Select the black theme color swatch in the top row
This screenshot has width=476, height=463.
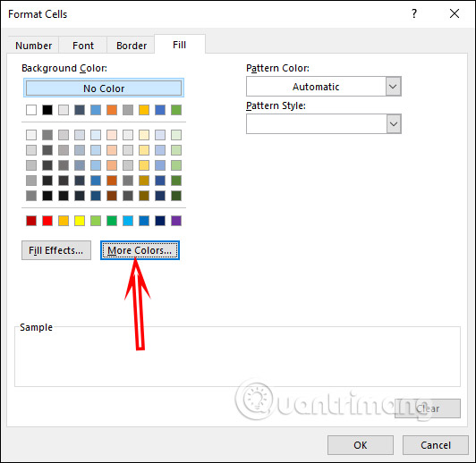pyautogui.click(x=47, y=110)
